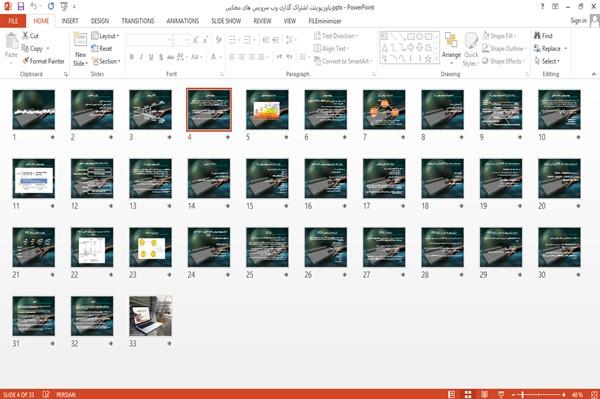Open the Quick Styles gallery
Viewport: 600px width, 399px height.
pyautogui.click(x=471, y=50)
